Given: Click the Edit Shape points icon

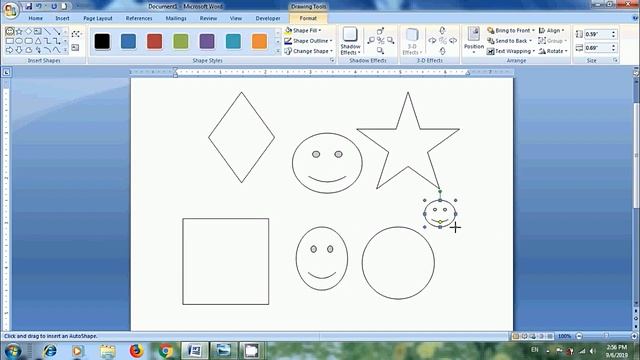Looking at the screenshot, I should click(76, 34).
